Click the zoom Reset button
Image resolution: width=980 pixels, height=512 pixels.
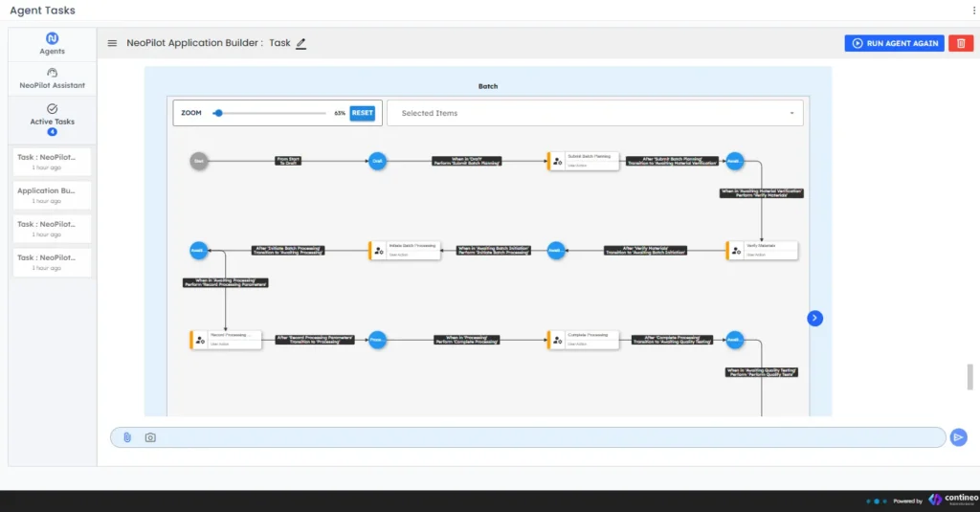tap(362, 113)
